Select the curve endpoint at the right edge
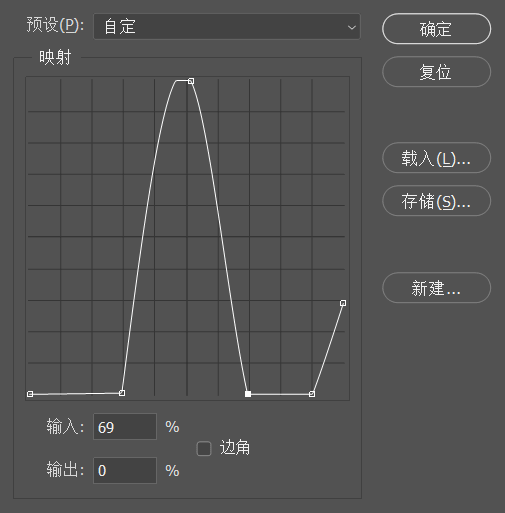 (x=343, y=303)
